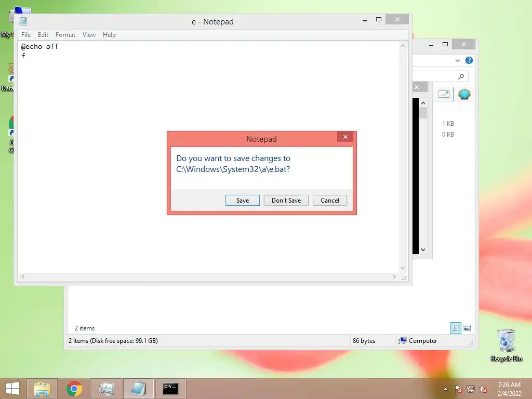Open the Edit menu in Notepad
532x399 pixels.
[x=43, y=35]
